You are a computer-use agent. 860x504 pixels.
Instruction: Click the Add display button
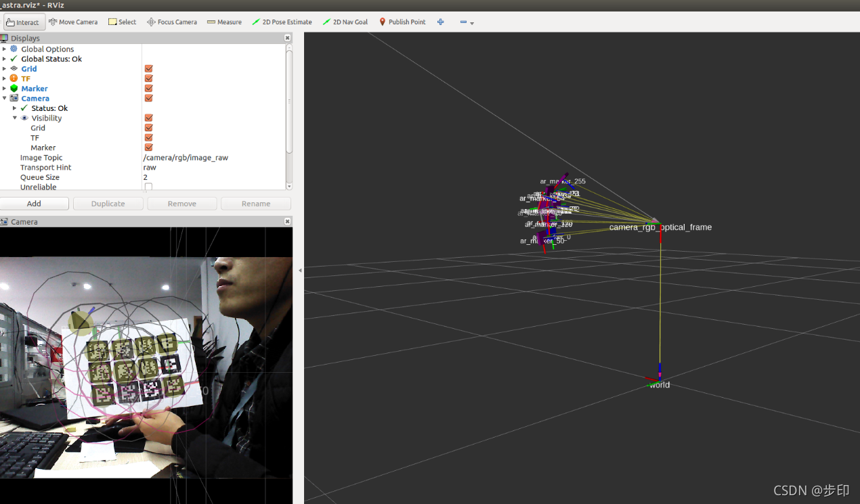(x=34, y=204)
